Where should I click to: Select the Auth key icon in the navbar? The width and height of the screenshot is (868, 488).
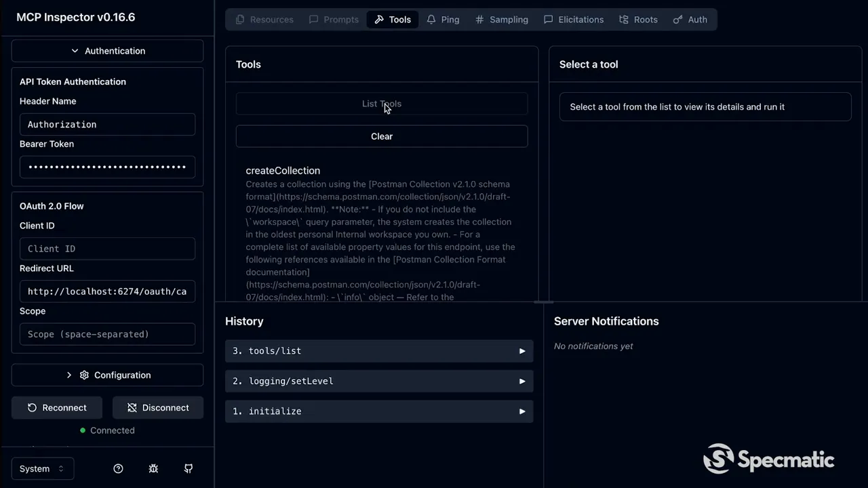coord(677,19)
